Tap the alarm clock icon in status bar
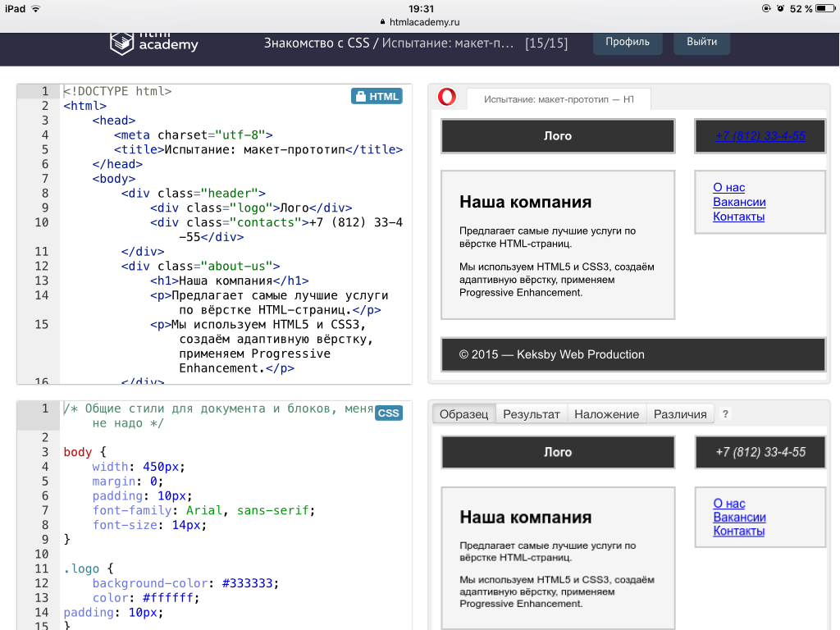The width and height of the screenshot is (840, 630). click(781, 8)
